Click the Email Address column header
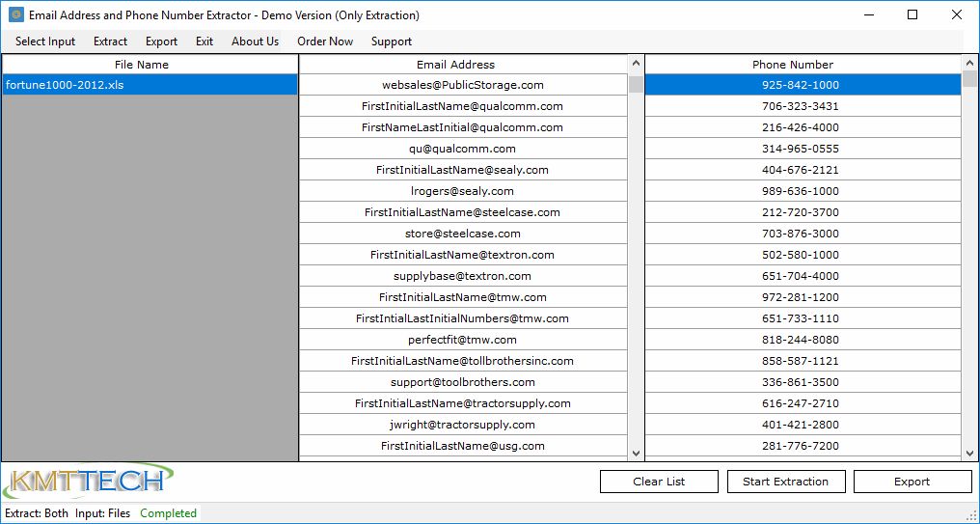 tap(455, 65)
